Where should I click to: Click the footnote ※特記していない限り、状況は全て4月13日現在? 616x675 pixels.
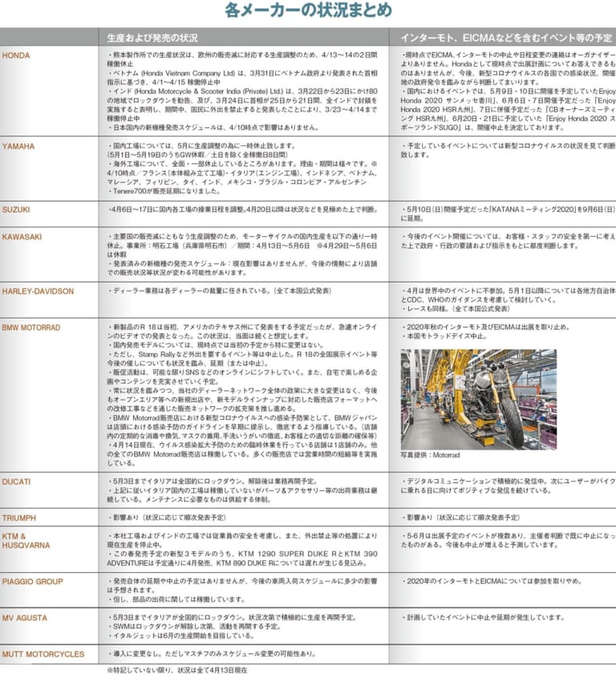tap(177, 670)
